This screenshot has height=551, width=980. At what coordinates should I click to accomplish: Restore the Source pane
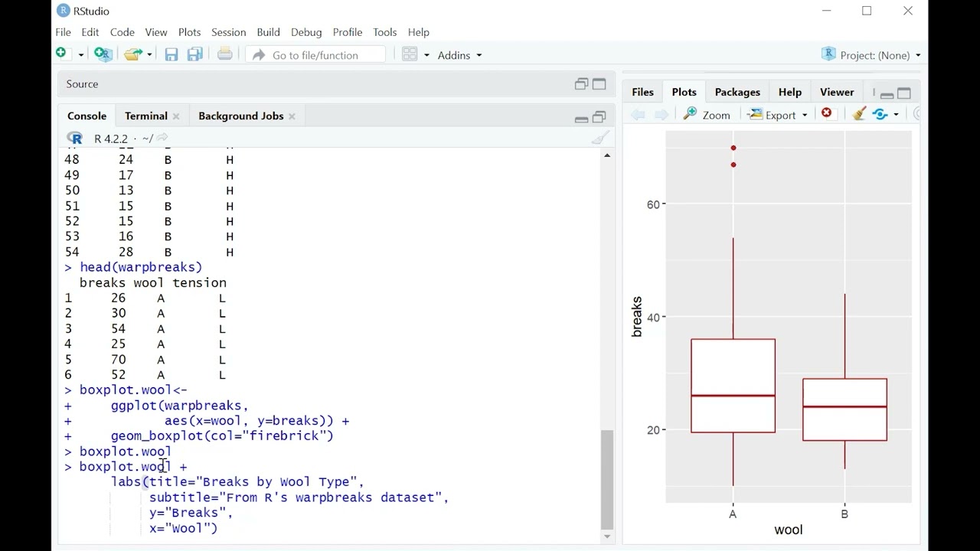(x=581, y=84)
